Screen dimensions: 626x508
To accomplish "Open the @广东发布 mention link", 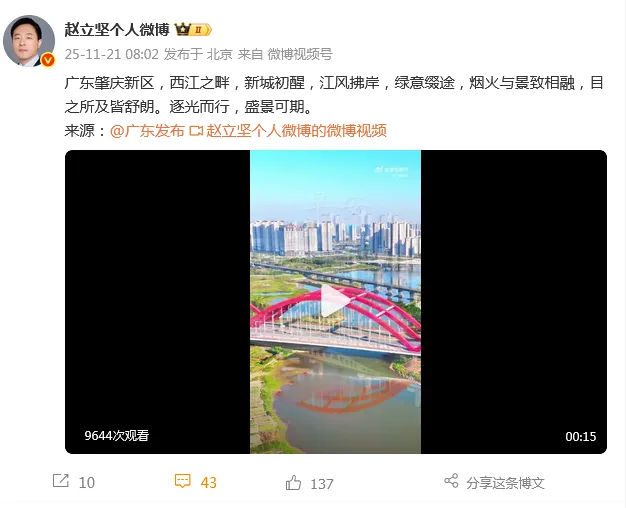I will 147,131.
